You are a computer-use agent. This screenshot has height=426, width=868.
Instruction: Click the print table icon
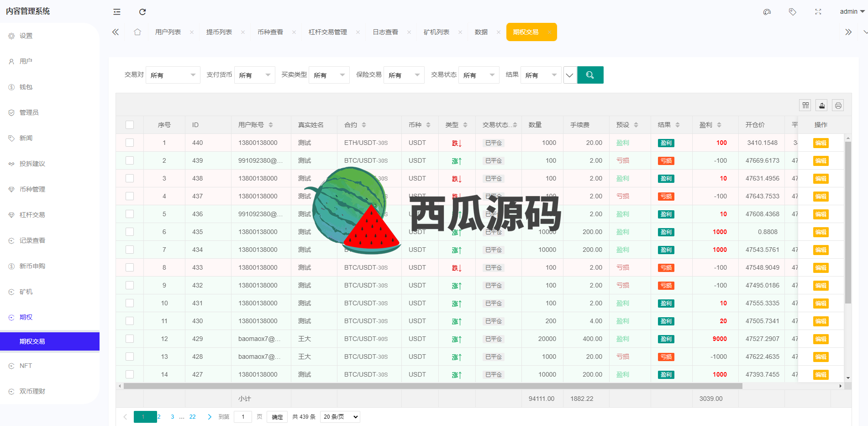tap(838, 106)
